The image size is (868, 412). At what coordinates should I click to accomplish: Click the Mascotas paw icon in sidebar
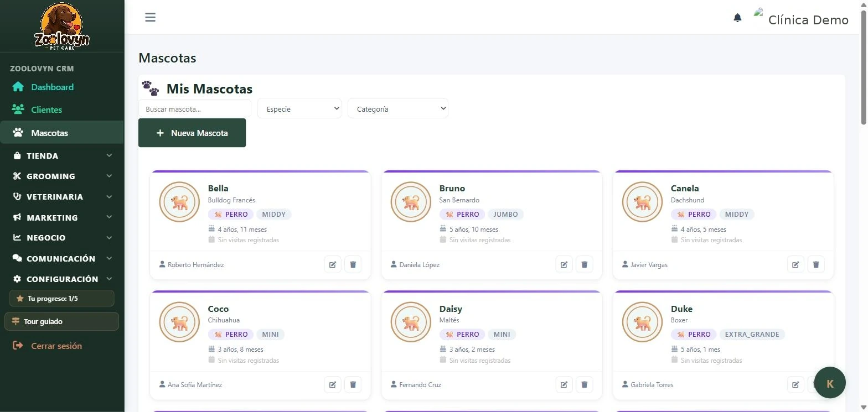(18, 133)
